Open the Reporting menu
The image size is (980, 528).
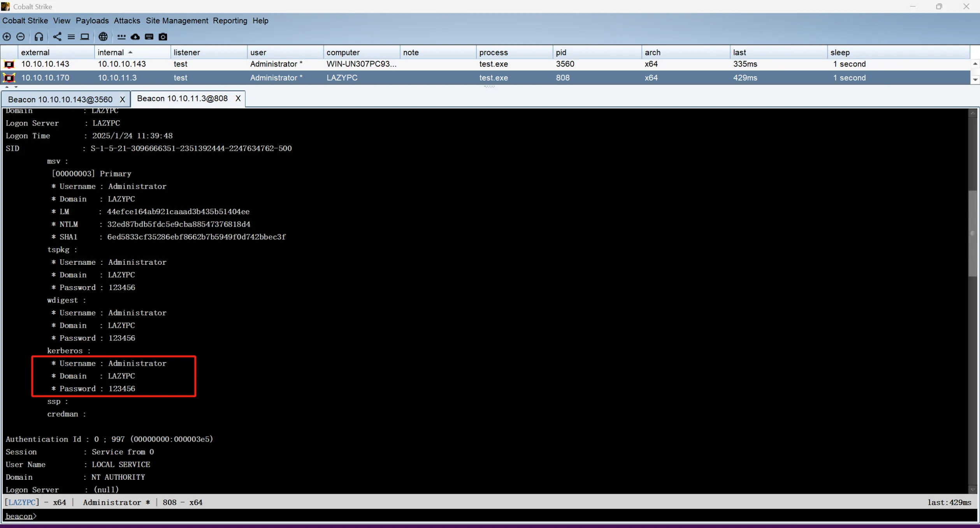pyautogui.click(x=230, y=21)
